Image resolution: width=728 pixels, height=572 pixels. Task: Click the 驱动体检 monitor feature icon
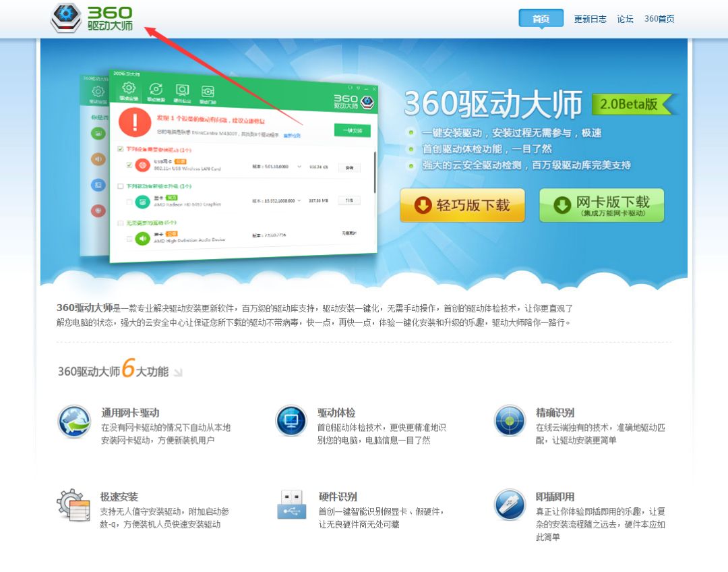click(292, 421)
